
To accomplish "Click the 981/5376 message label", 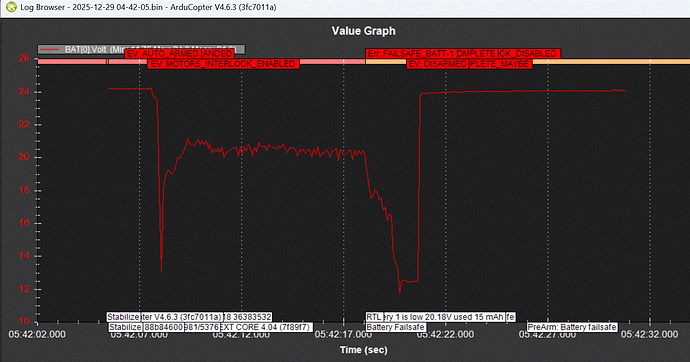I will [202, 327].
